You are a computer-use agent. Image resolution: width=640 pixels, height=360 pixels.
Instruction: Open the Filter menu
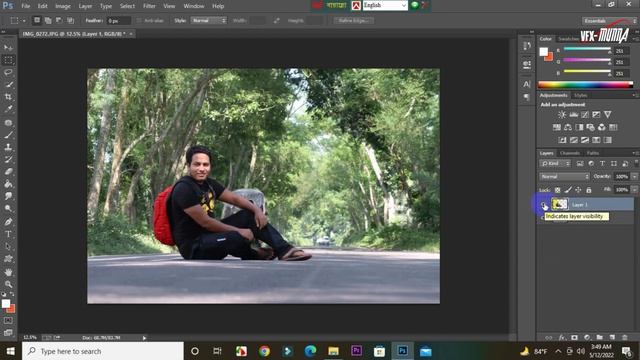(149, 6)
